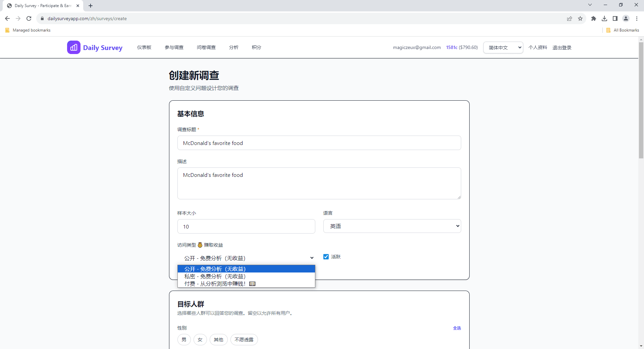Image resolution: width=644 pixels, height=349 pixels.
Task: Bookmark the page with the star icon
Action: pyautogui.click(x=581, y=18)
